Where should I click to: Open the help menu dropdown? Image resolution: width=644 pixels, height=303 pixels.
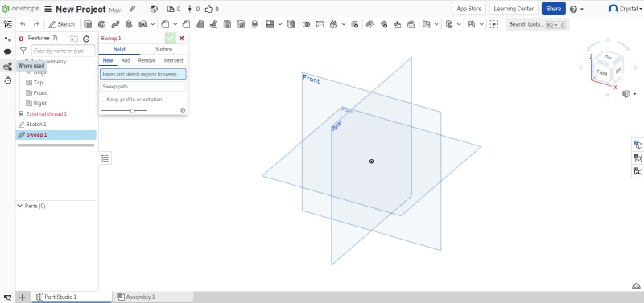pyautogui.click(x=576, y=9)
